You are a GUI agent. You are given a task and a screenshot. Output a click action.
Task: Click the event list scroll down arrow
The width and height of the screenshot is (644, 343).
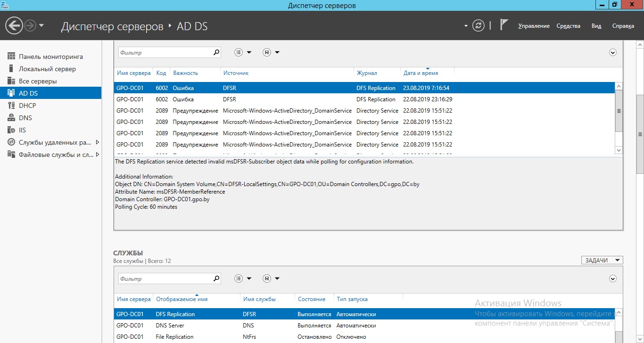point(619,150)
